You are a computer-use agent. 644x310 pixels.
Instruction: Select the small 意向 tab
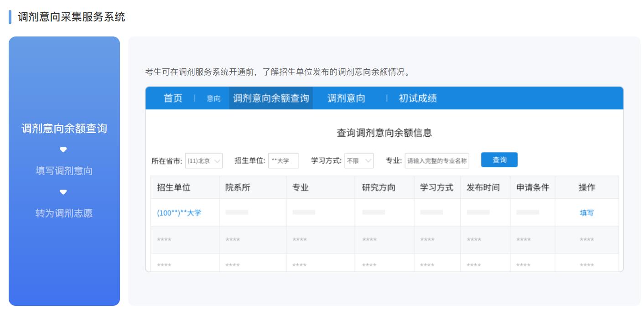click(x=213, y=98)
